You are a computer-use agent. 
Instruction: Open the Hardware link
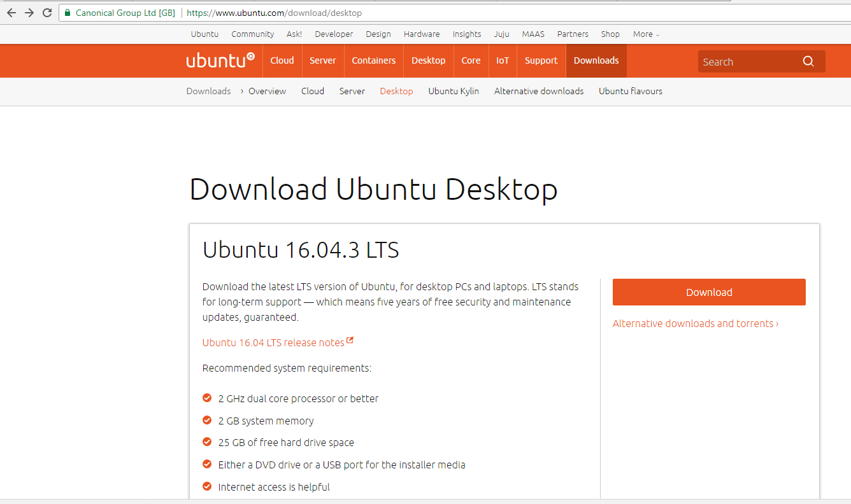coord(422,34)
